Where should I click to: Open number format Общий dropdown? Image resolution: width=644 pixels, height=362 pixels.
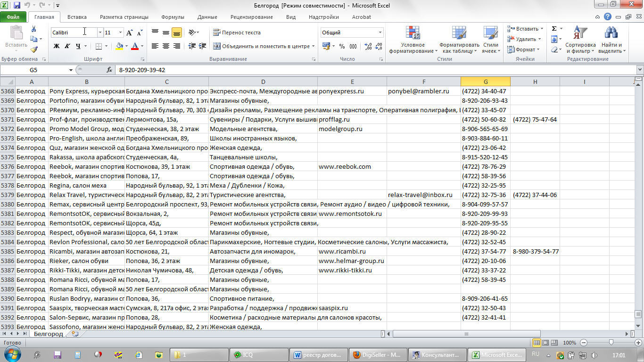[380, 33]
